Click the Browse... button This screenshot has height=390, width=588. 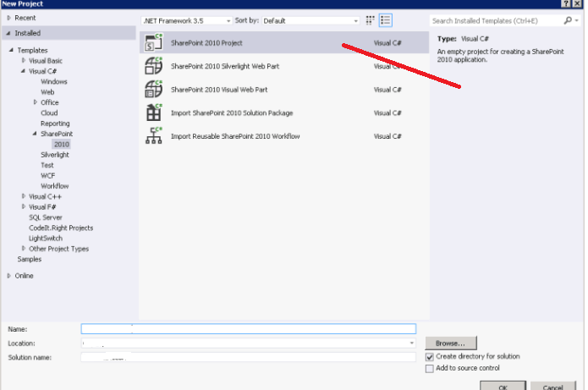pyautogui.click(x=451, y=343)
